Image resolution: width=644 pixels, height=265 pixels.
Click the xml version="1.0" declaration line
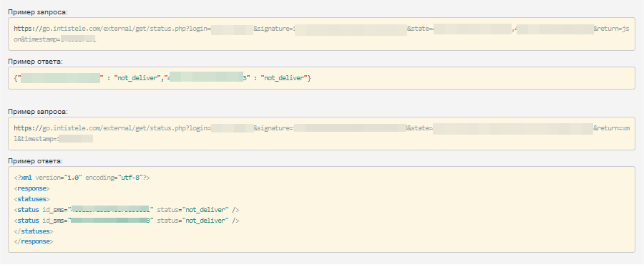point(82,178)
